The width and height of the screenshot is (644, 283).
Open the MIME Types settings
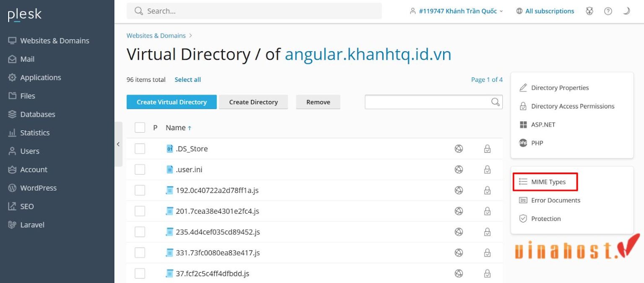545,182
